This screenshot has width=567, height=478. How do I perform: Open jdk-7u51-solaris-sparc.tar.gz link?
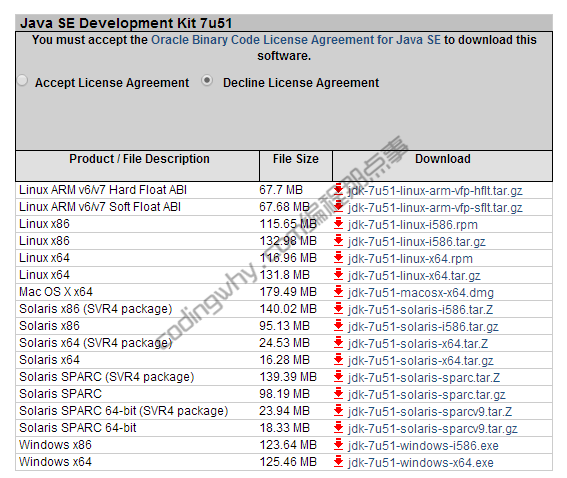click(x=427, y=394)
